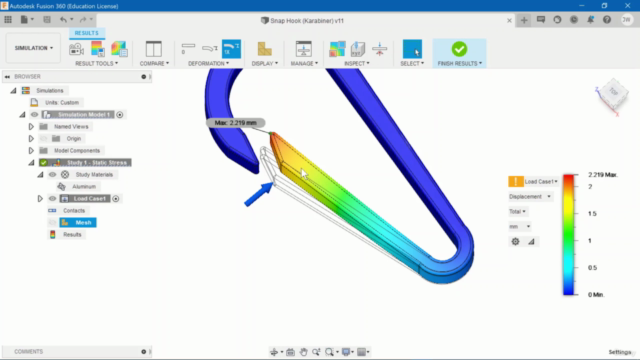Click the Pan hand icon
The width and height of the screenshot is (640, 360).
tap(303, 352)
